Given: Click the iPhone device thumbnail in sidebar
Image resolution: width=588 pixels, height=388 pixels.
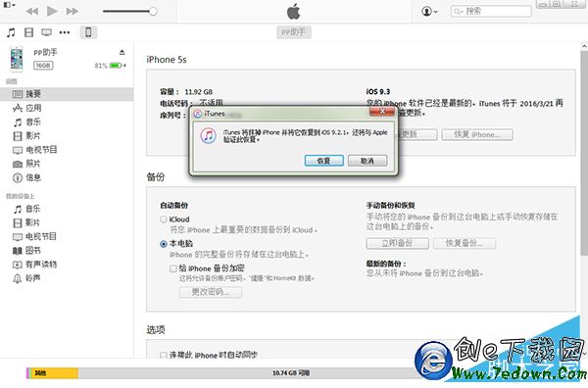Looking at the screenshot, I should coord(17,59).
